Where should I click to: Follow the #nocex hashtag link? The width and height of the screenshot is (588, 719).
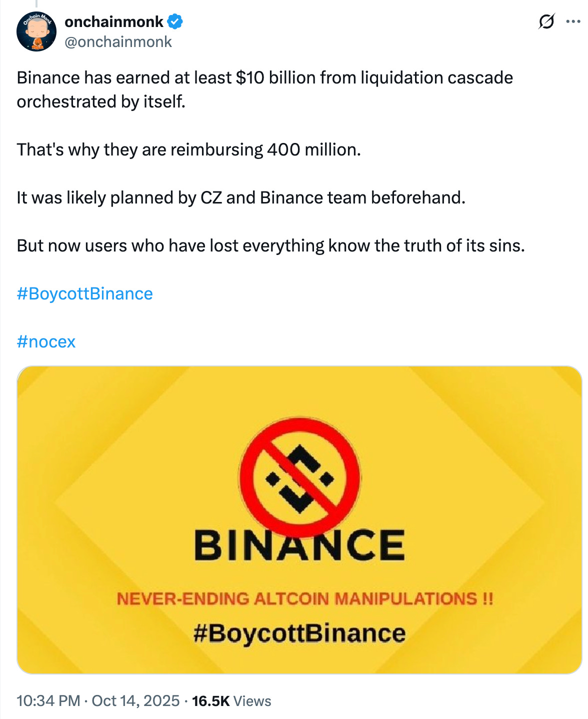click(46, 341)
